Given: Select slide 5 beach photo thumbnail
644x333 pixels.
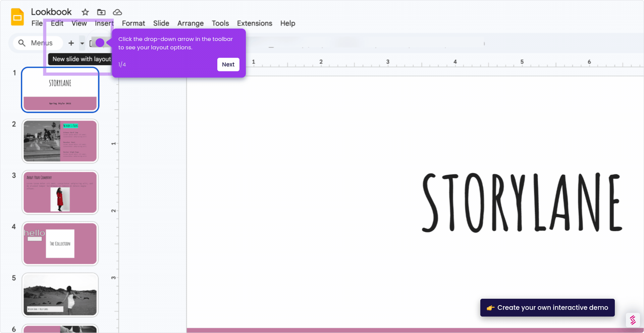Looking at the screenshot, I should (x=60, y=295).
